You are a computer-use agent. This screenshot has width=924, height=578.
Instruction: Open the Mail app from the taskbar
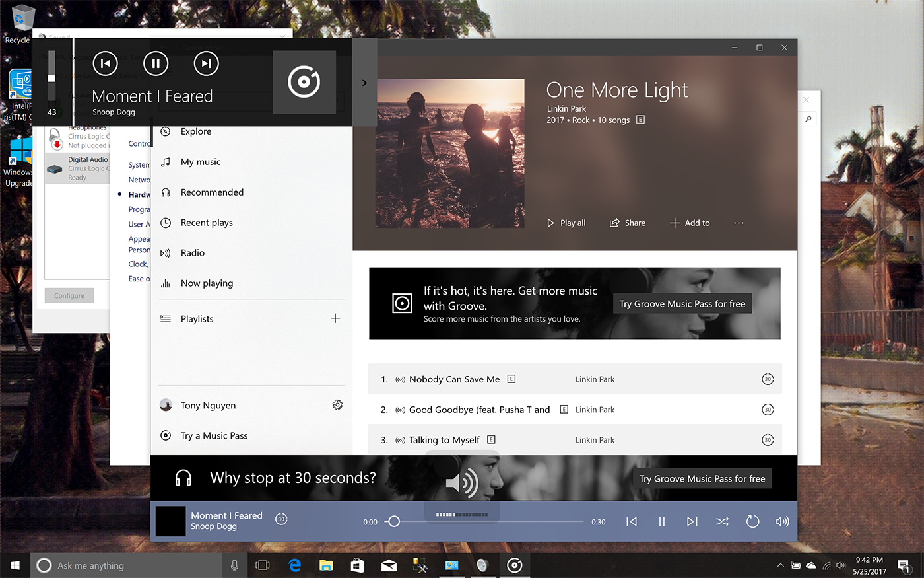[x=389, y=565]
